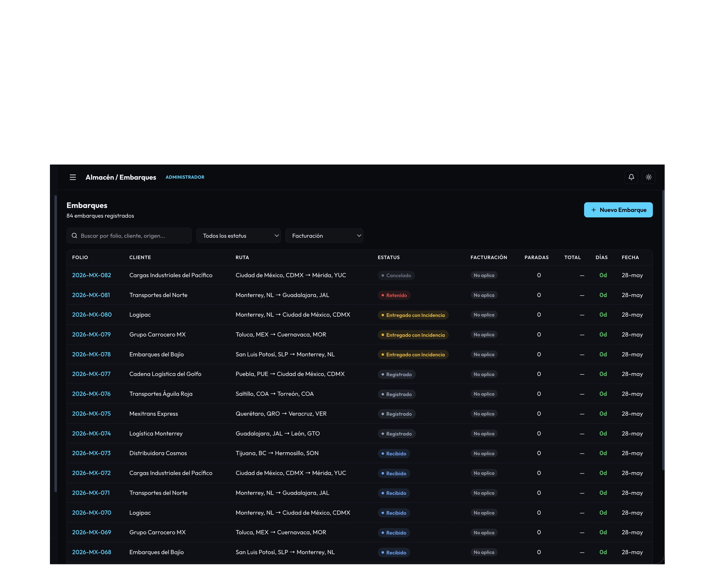Open the hamburger menu
Image resolution: width=715 pixels, height=588 pixels.
(72, 177)
